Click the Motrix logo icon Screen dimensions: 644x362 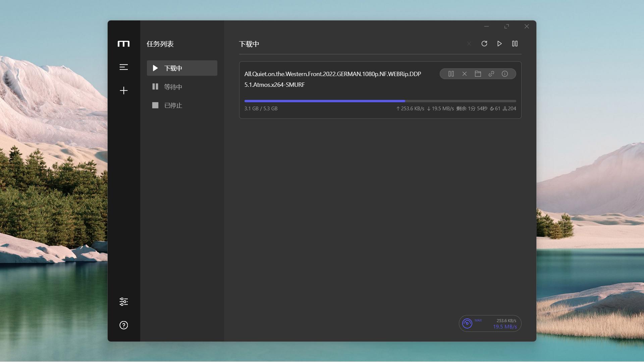123,44
